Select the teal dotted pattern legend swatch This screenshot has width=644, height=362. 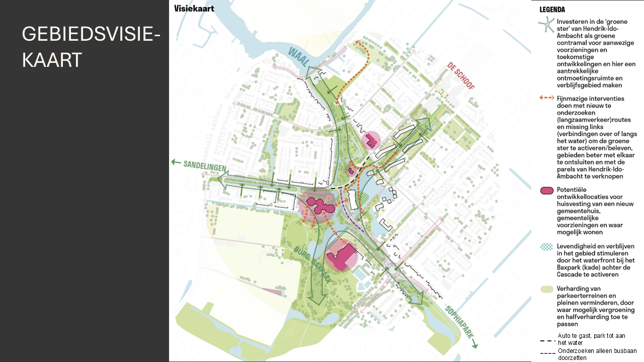(x=546, y=246)
